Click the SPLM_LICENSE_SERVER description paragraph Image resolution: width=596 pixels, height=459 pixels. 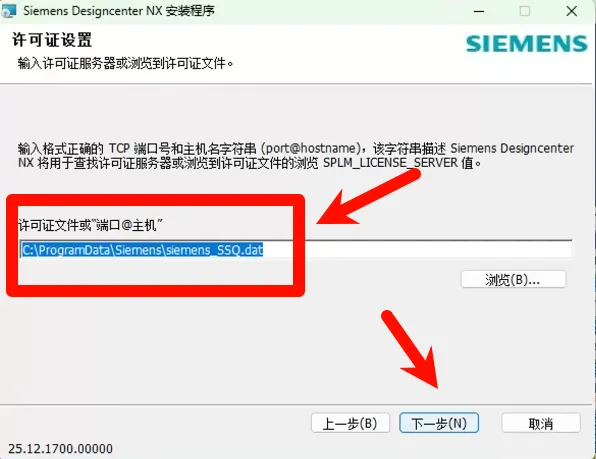coord(296,155)
